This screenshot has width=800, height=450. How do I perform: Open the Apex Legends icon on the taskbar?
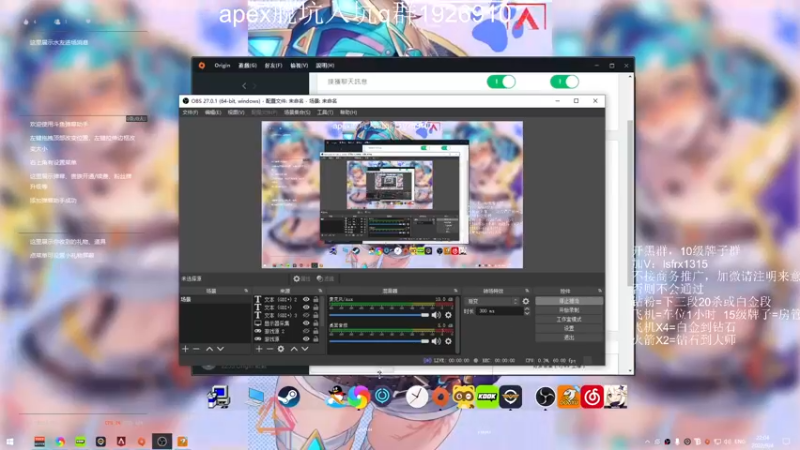coord(121,441)
